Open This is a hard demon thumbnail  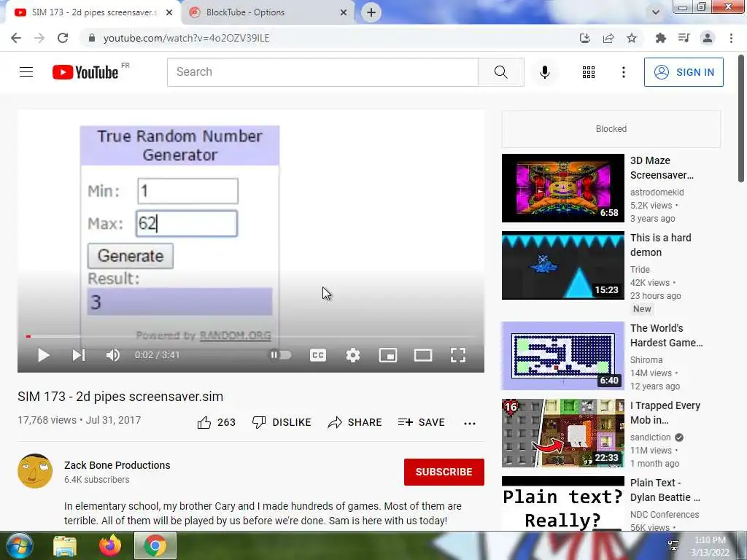[x=562, y=265]
